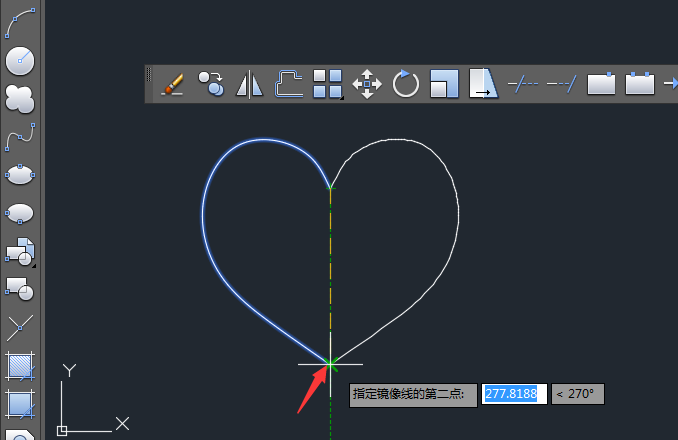The width and height of the screenshot is (678, 440).
Task: Select the Circle drawing tool
Action: tap(20, 61)
